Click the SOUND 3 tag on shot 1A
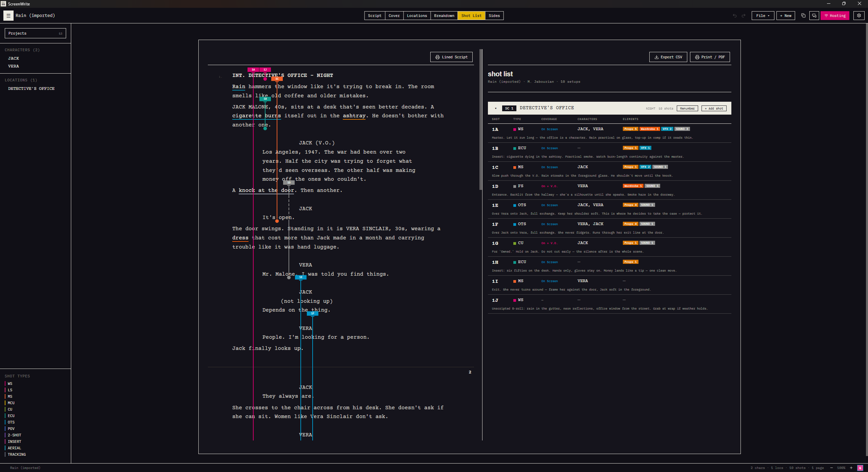Viewport: 868px width, 472px height. point(682,129)
